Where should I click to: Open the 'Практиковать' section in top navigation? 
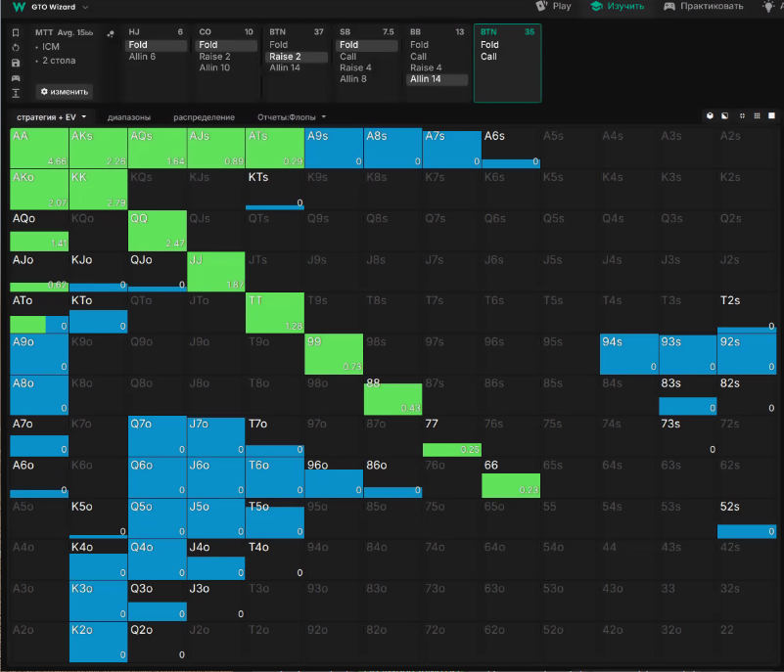pyautogui.click(x=703, y=6)
